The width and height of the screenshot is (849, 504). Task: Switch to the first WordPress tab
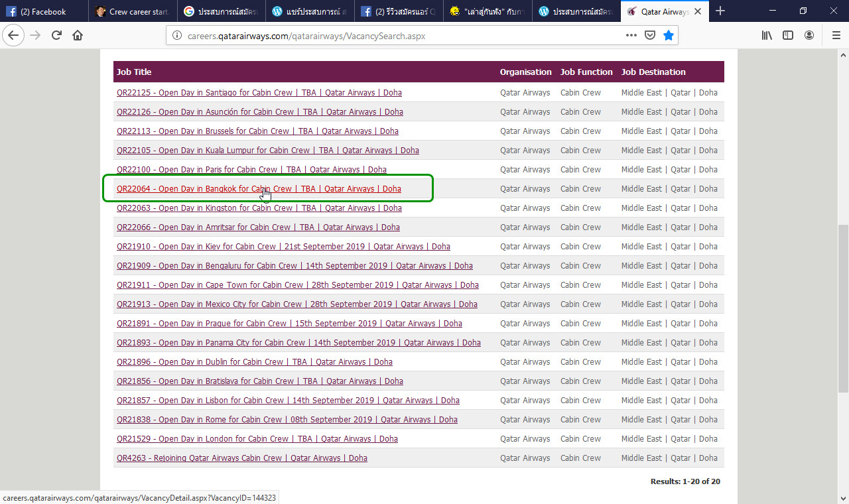tap(310, 11)
